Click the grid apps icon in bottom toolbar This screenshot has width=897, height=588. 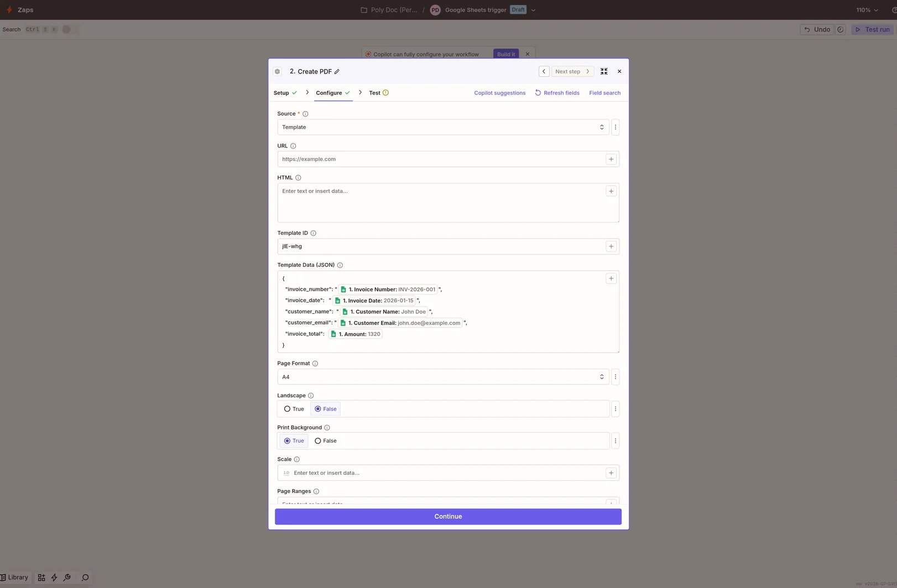[x=41, y=577]
